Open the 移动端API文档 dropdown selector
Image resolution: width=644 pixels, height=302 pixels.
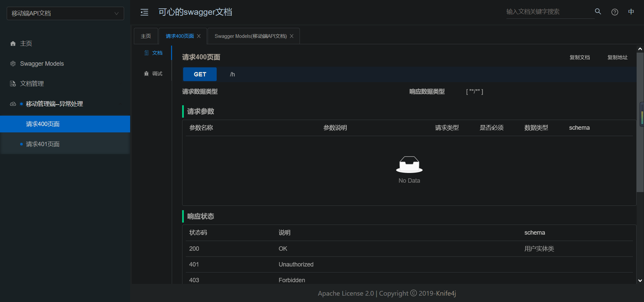(65, 13)
